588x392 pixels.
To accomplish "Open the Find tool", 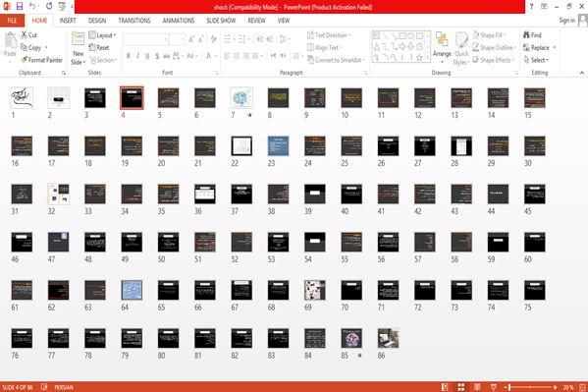I will (x=532, y=35).
